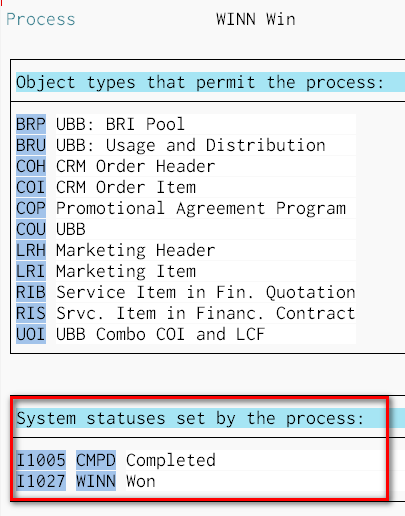The height and width of the screenshot is (516, 405).
Task: Select the LRH code cell
Action: tap(31, 250)
